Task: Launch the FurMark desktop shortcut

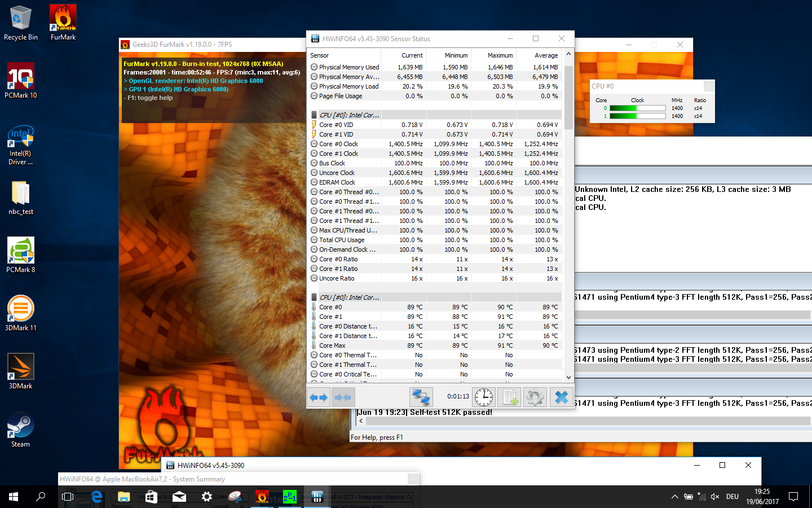Action: pyautogui.click(x=63, y=23)
